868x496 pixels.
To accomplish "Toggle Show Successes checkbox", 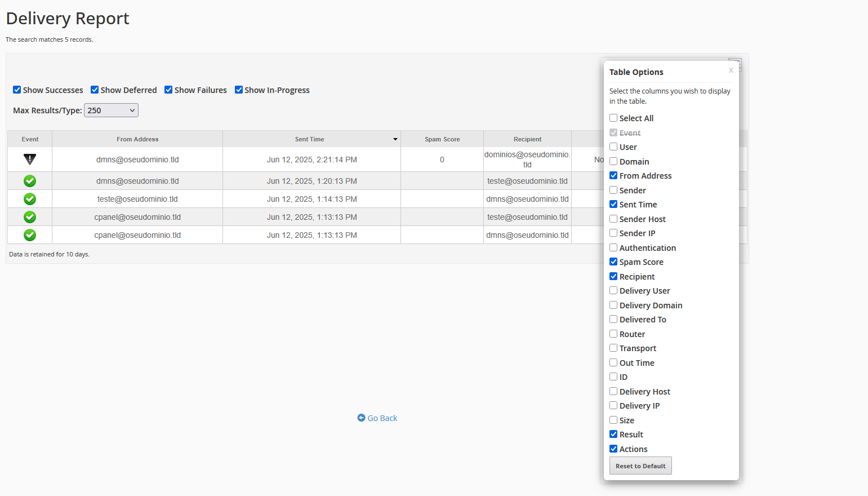I will point(17,90).
